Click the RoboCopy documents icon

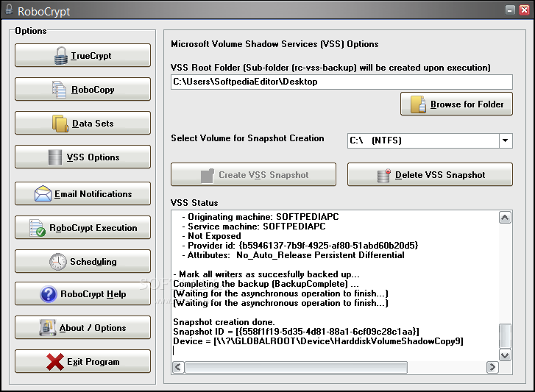(59, 90)
